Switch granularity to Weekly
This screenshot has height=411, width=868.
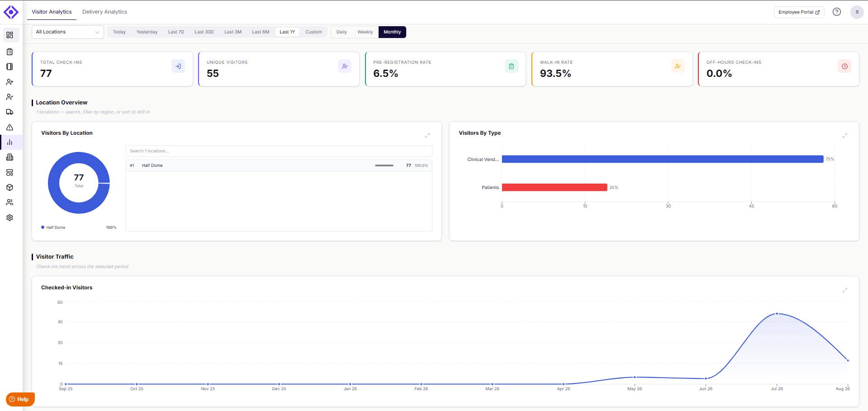click(x=365, y=32)
